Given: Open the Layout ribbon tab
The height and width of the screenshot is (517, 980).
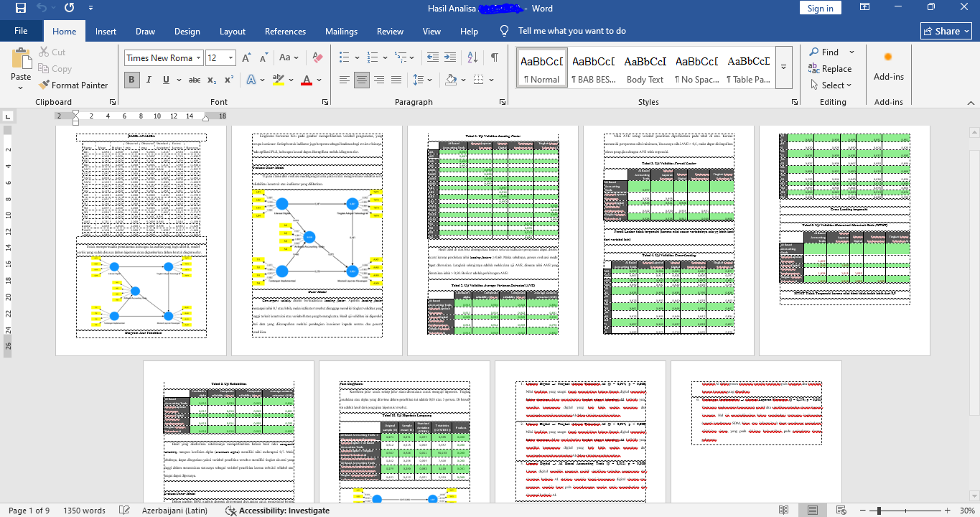Looking at the screenshot, I should tap(232, 31).
